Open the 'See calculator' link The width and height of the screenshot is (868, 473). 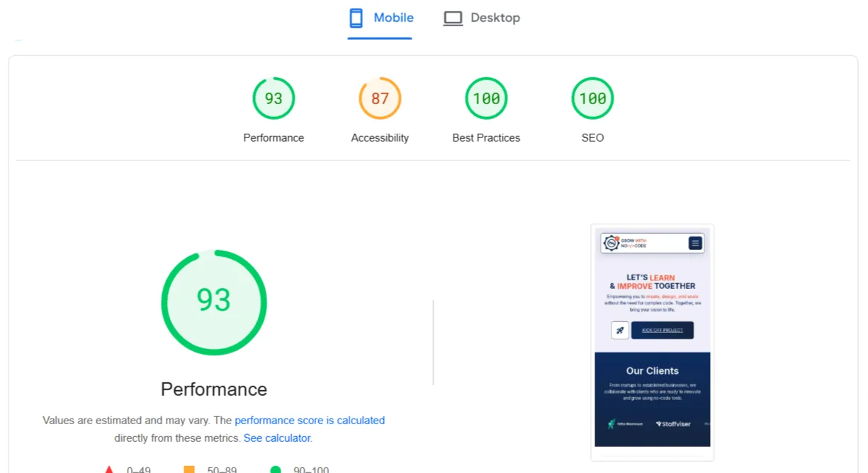(x=277, y=438)
